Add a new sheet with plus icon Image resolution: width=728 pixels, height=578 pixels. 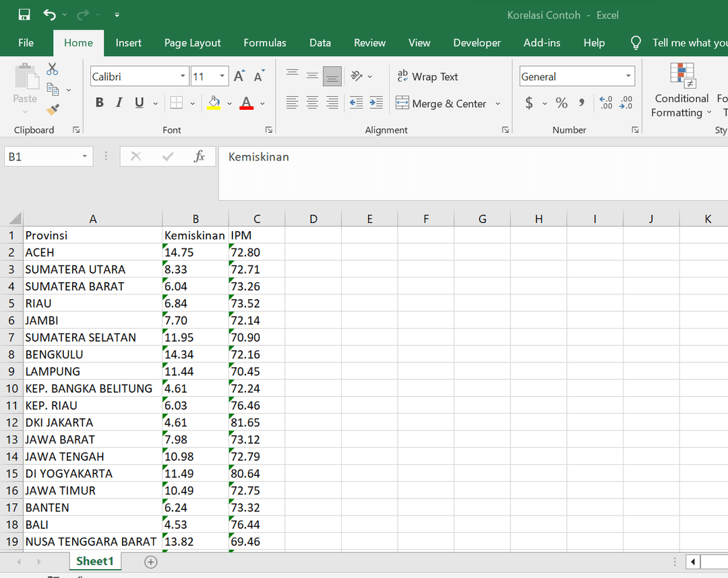(150, 562)
